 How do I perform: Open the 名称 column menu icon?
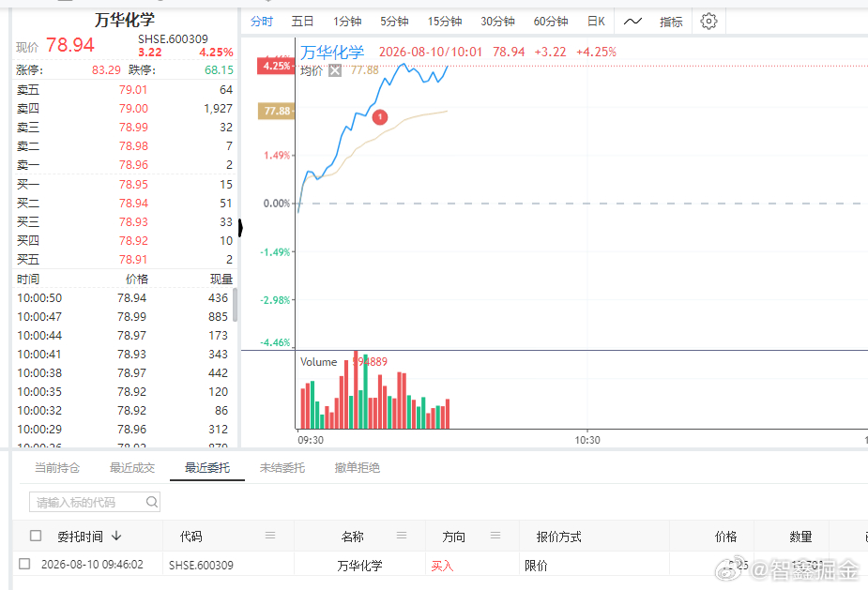[402, 536]
